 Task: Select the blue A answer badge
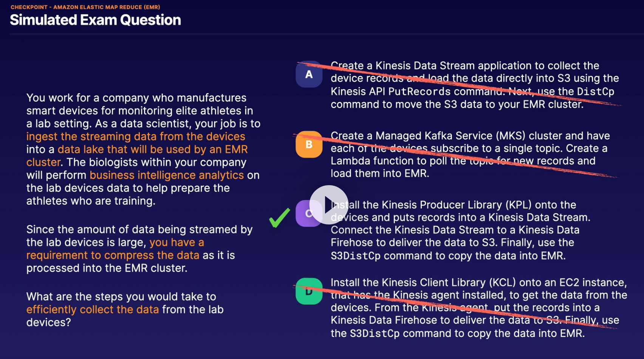pyautogui.click(x=309, y=74)
